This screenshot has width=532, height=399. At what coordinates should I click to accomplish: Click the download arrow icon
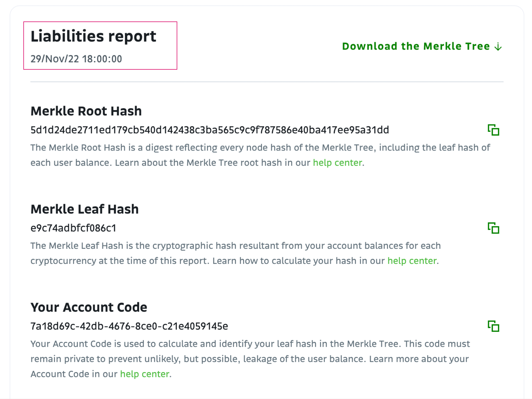tap(498, 46)
